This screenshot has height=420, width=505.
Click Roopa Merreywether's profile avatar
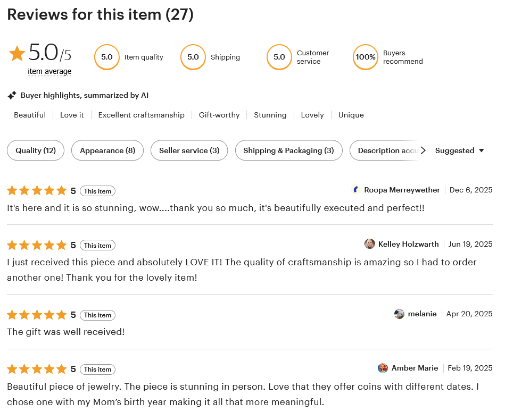click(357, 190)
